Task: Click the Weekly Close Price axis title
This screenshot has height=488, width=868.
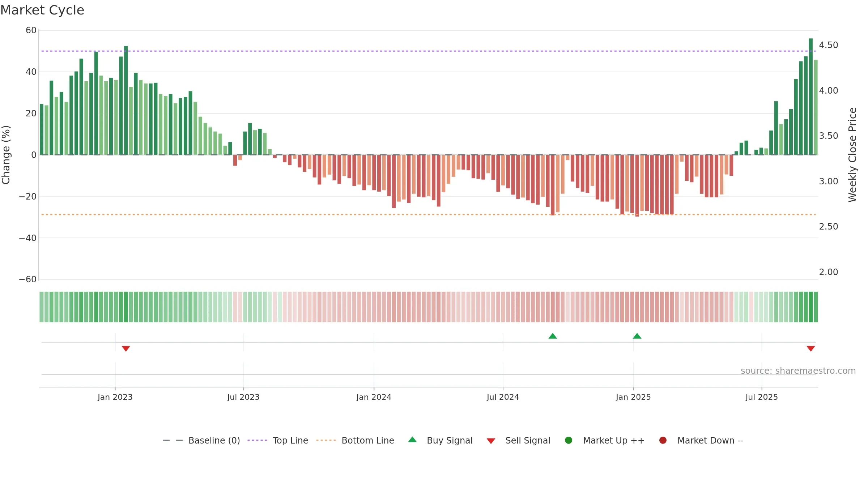Action: tap(852, 155)
